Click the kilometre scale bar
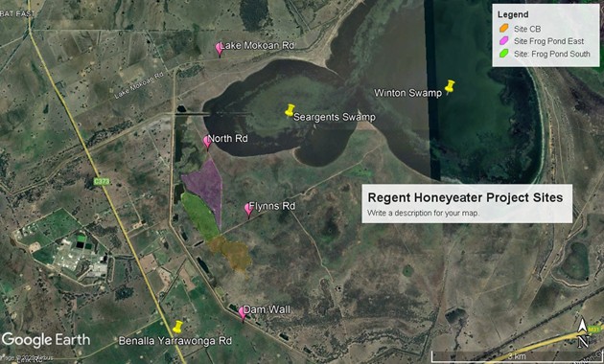 (x=516, y=356)
